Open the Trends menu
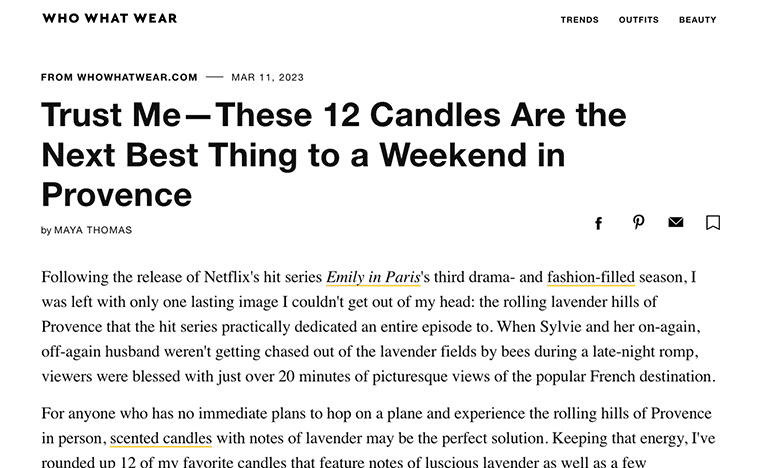 [579, 20]
